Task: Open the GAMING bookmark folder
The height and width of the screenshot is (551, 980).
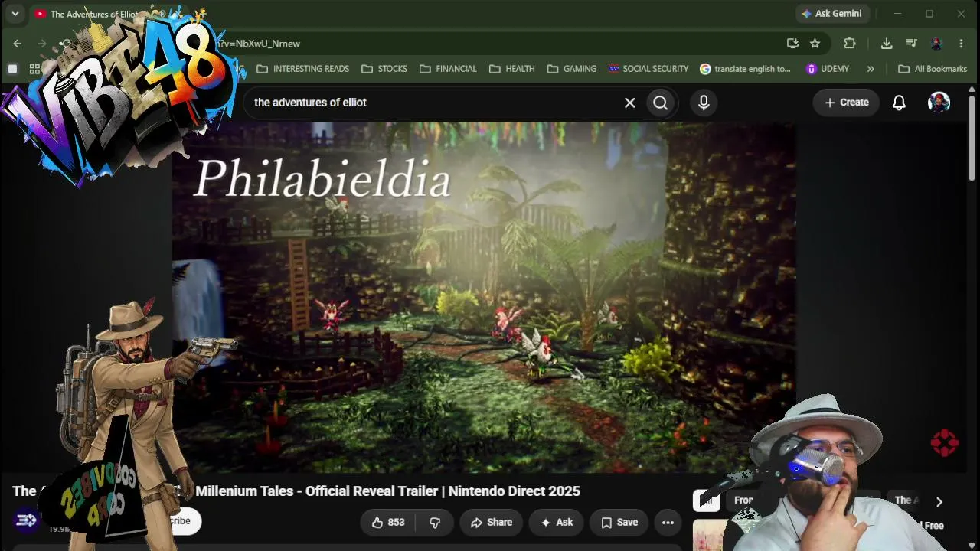Action: coord(572,69)
